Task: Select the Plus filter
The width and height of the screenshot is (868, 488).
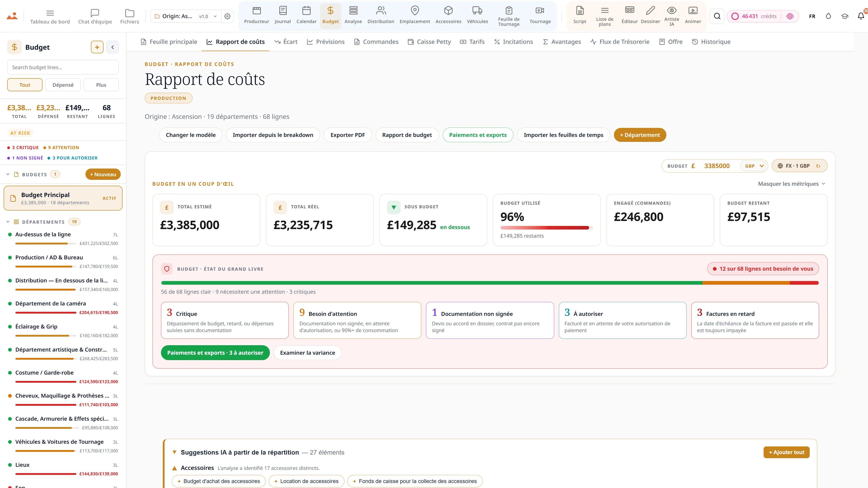Action: 101,85
